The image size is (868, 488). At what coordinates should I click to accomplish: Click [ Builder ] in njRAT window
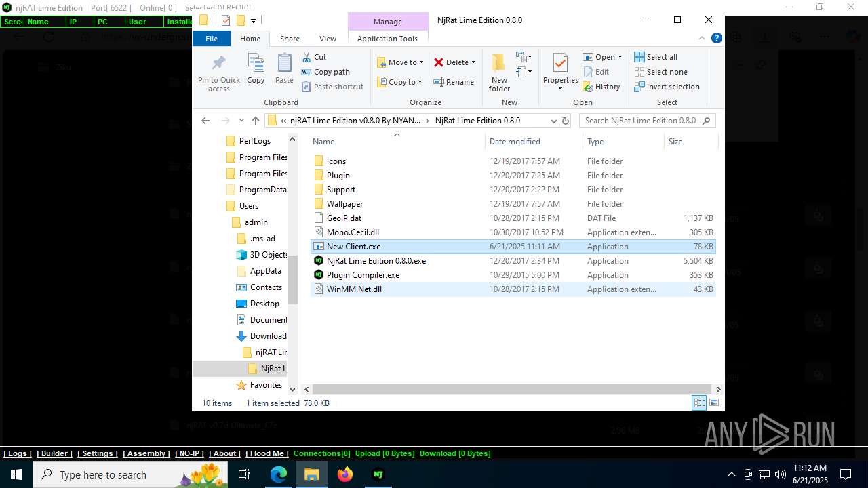(54, 453)
